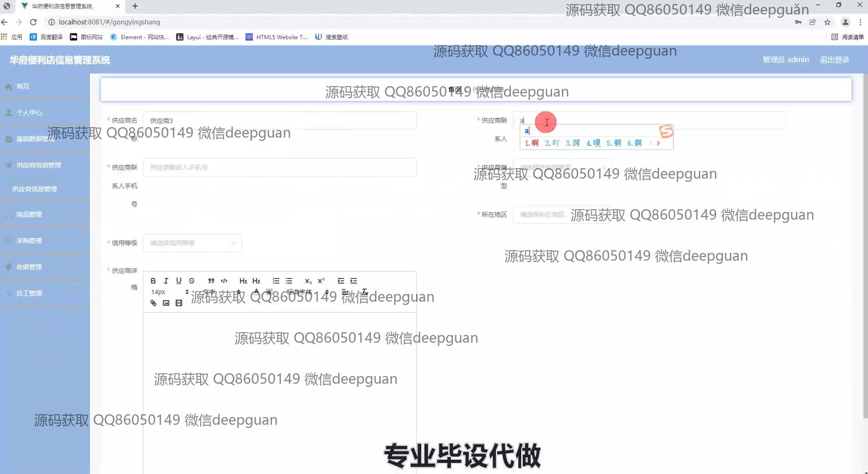Increase indent in the editor
Image resolution: width=868 pixels, height=474 pixels.
pyautogui.click(x=353, y=281)
